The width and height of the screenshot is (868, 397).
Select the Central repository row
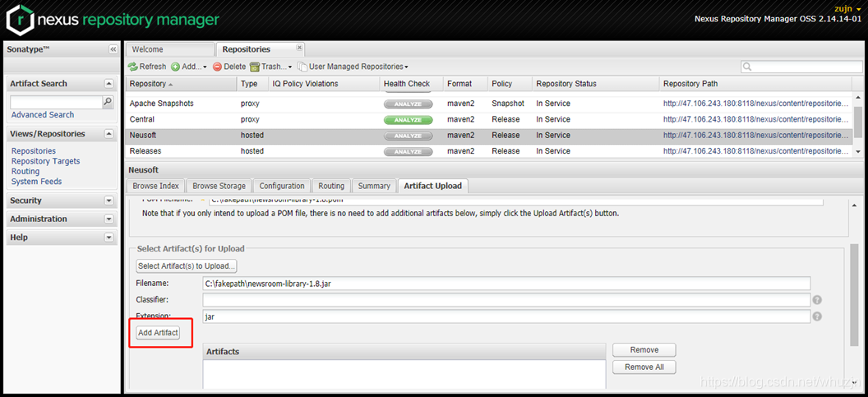point(489,120)
